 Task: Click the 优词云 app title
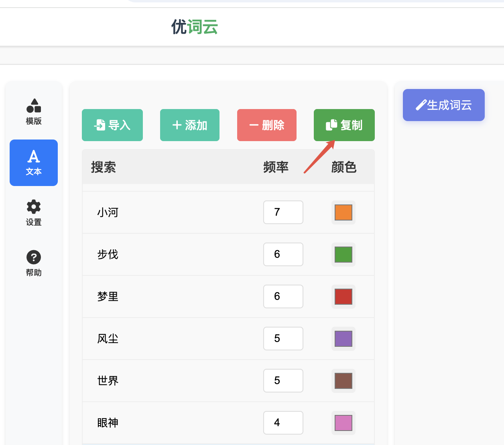194,27
